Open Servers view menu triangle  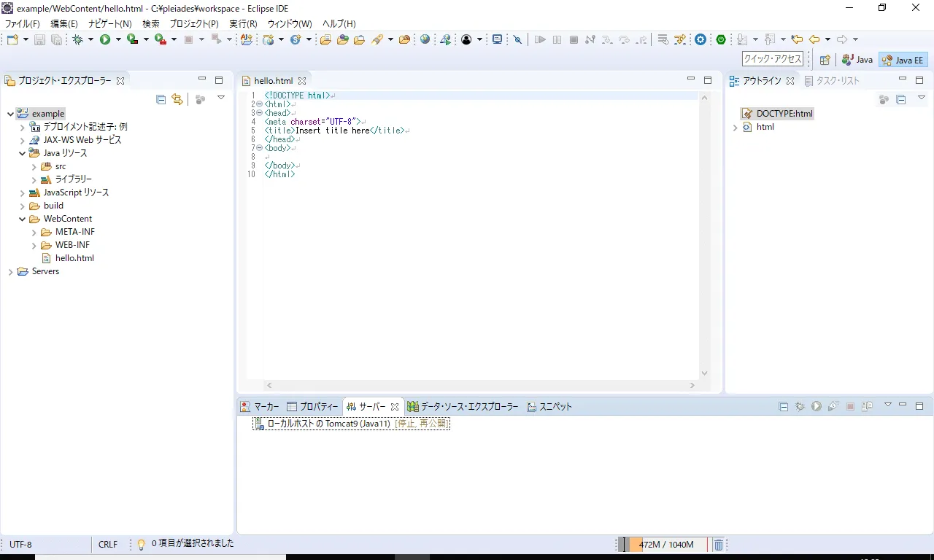888,405
